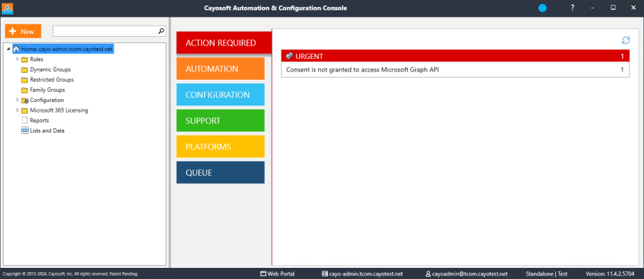Open the Microsoft Graph API consent alert
The height and width of the screenshot is (279, 644).
coord(455,70)
